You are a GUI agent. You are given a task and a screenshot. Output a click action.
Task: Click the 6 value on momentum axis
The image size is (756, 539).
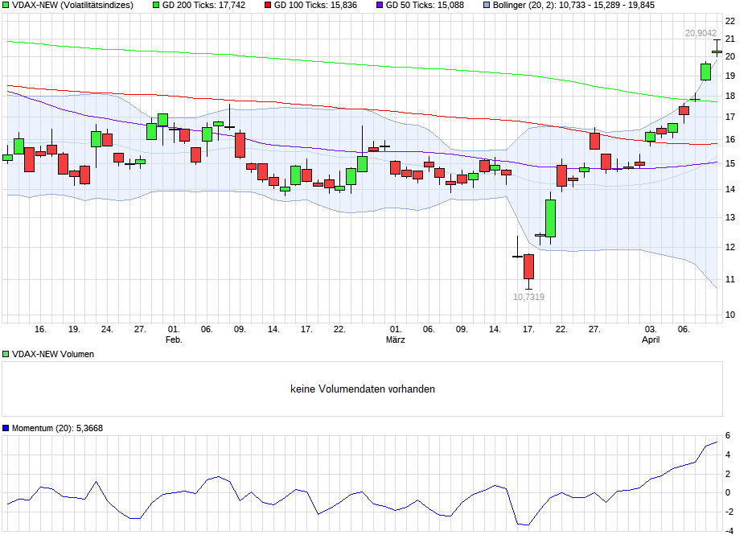(728, 436)
